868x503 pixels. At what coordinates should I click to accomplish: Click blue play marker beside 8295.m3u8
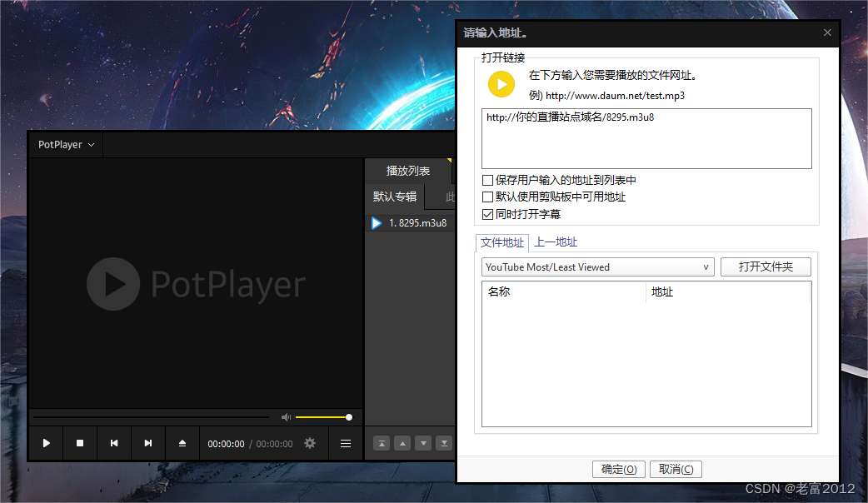377,223
